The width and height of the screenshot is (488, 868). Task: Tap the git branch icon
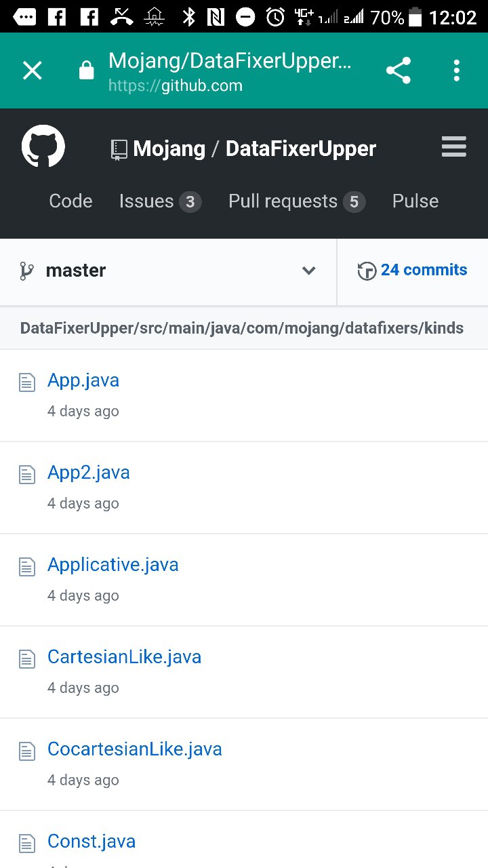click(x=26, y=271)
